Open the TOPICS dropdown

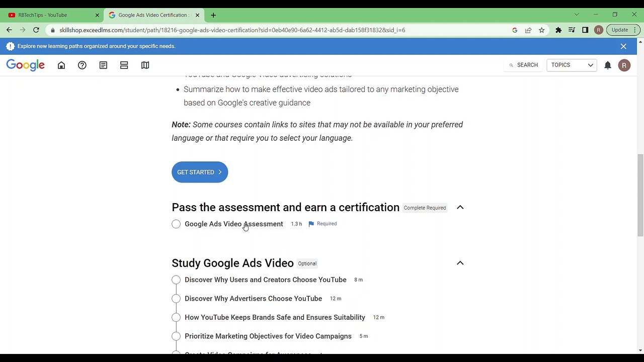572,65
